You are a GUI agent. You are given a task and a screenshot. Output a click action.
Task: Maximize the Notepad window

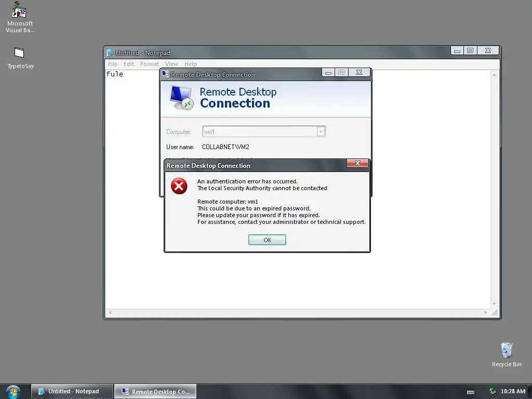pos(470,50)
